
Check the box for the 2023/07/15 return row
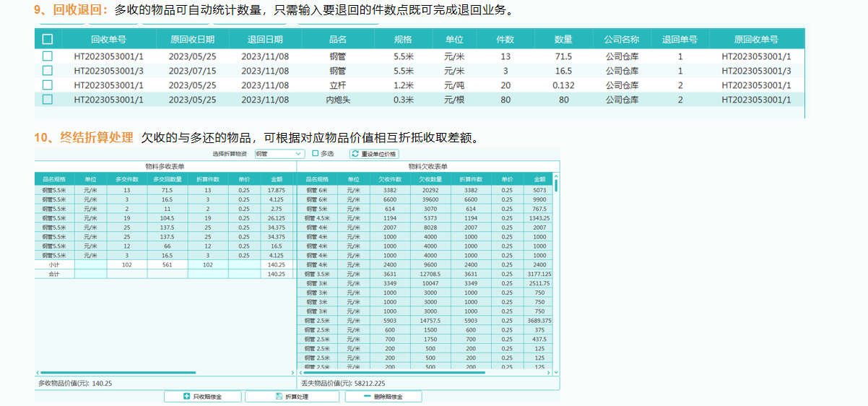click(48, 71)
